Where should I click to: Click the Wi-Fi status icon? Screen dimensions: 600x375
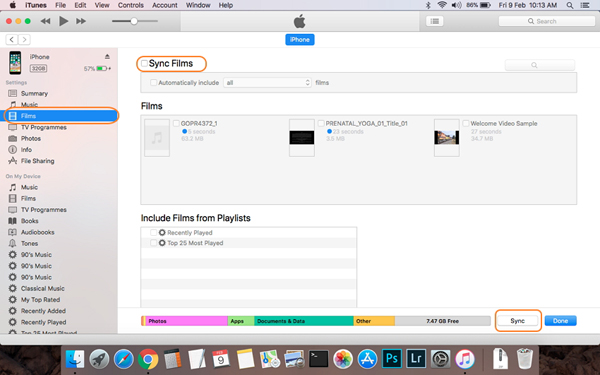click(442, 5)
